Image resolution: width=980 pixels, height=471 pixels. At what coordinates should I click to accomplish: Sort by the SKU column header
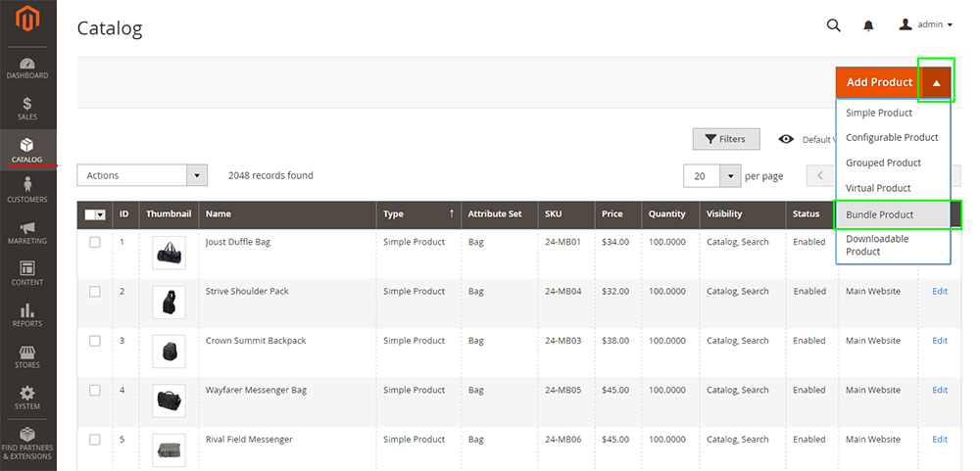point(565,214)
